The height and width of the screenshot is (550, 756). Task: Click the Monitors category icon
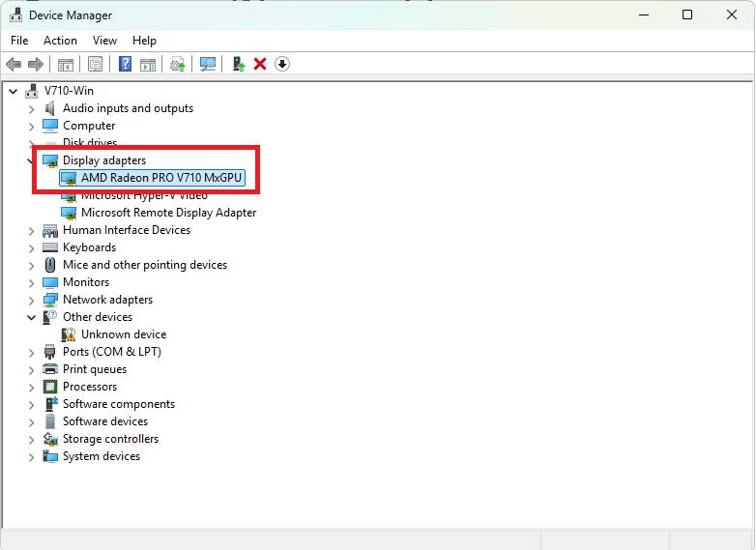point(50,282)
